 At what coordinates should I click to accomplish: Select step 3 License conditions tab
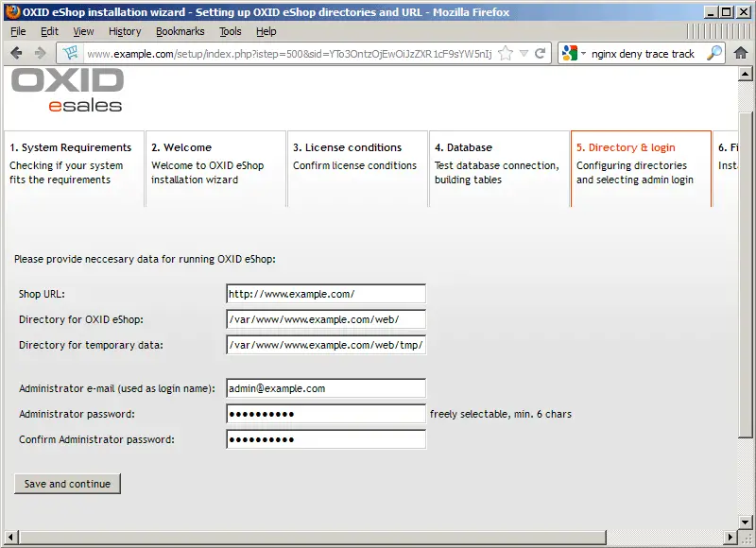[x=357, y=169]
